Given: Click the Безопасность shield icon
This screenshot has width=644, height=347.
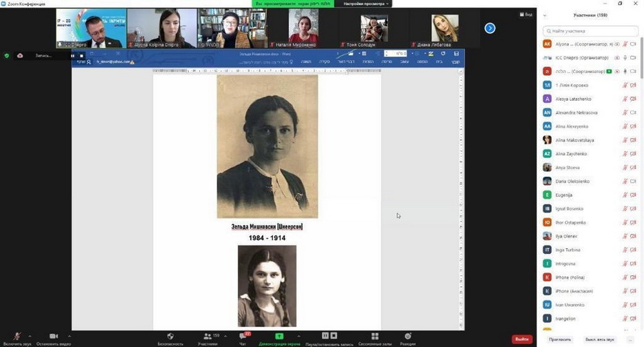Looking at the screenshot, I should coord(170,336).
